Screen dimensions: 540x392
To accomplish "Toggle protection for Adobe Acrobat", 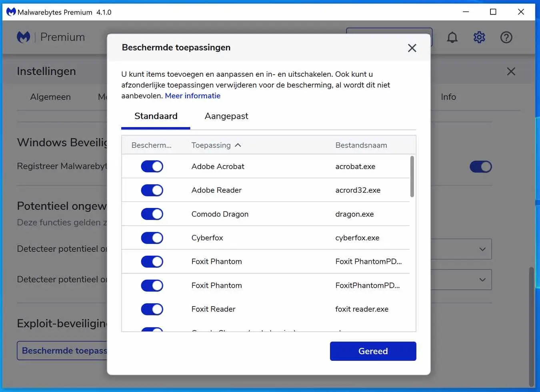I will (152, 166).
